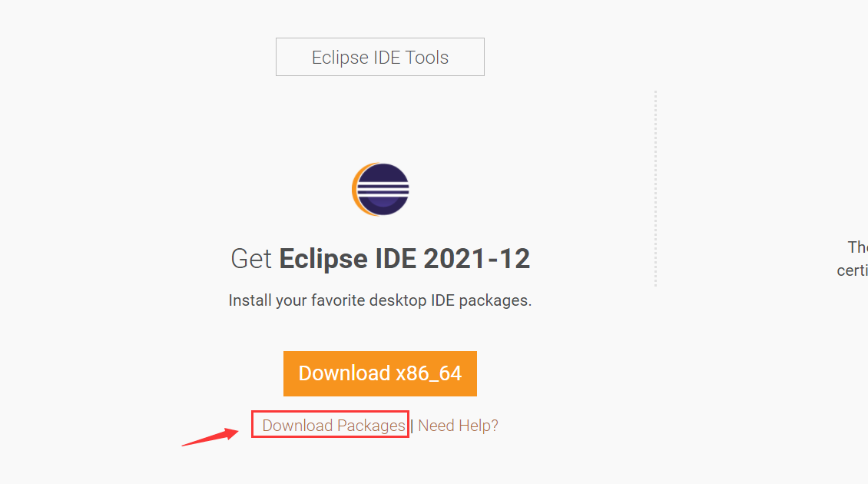The height and width of the screenshot is (484, 868).
Task: Click the separator between Download Packages and Need Help
Action: 413,425
